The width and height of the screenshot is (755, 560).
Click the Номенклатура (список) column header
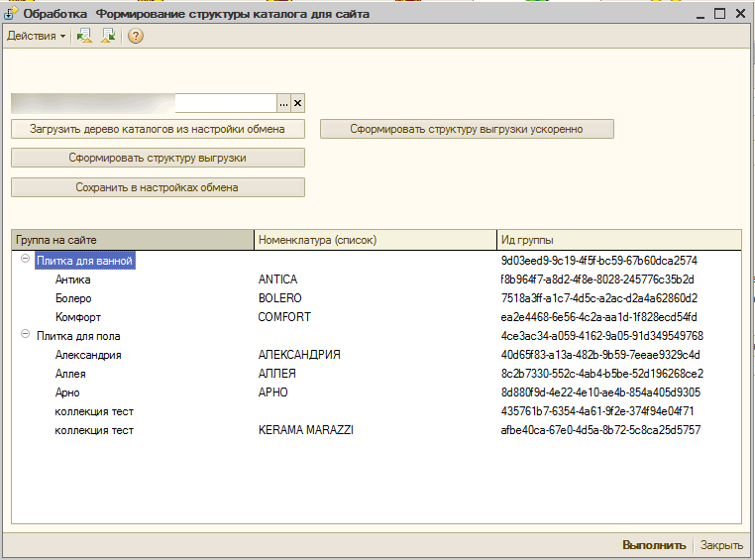click(375, 240)
